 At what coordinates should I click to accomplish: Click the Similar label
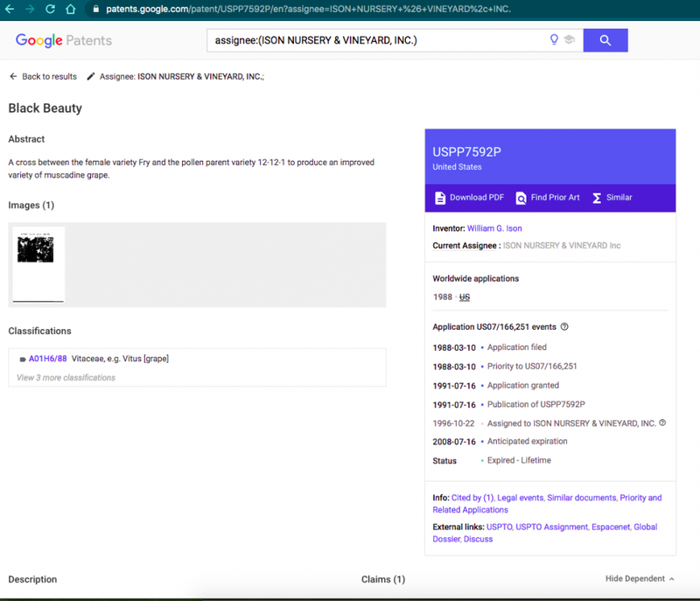click(619, 197)
